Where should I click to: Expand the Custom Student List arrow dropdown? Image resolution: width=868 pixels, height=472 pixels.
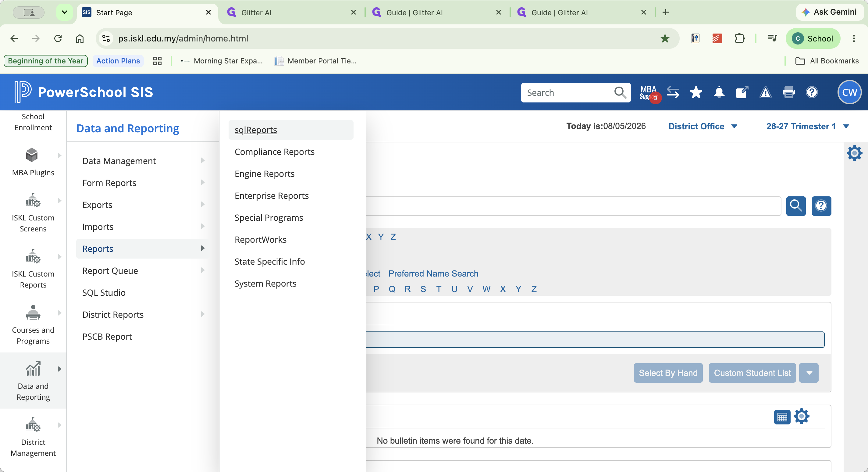tap(809, 373)
